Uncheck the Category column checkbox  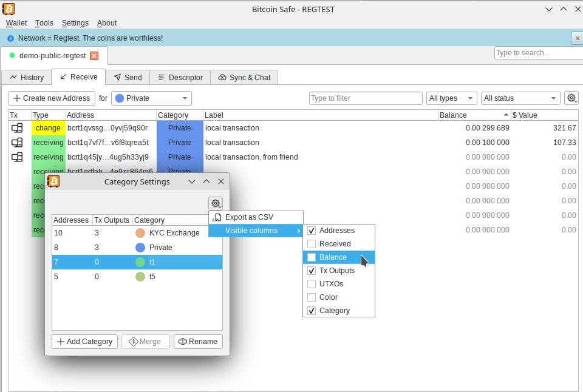(312, 311)
